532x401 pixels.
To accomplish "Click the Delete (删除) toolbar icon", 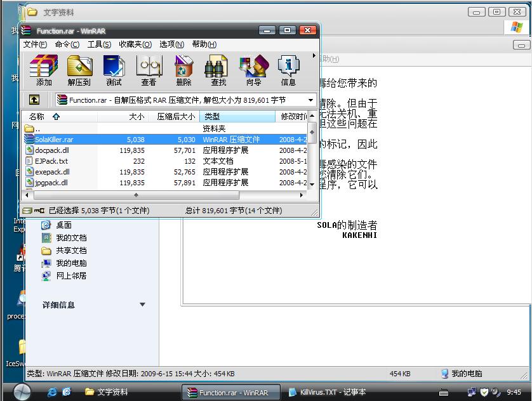I will (x=183, y=70).
